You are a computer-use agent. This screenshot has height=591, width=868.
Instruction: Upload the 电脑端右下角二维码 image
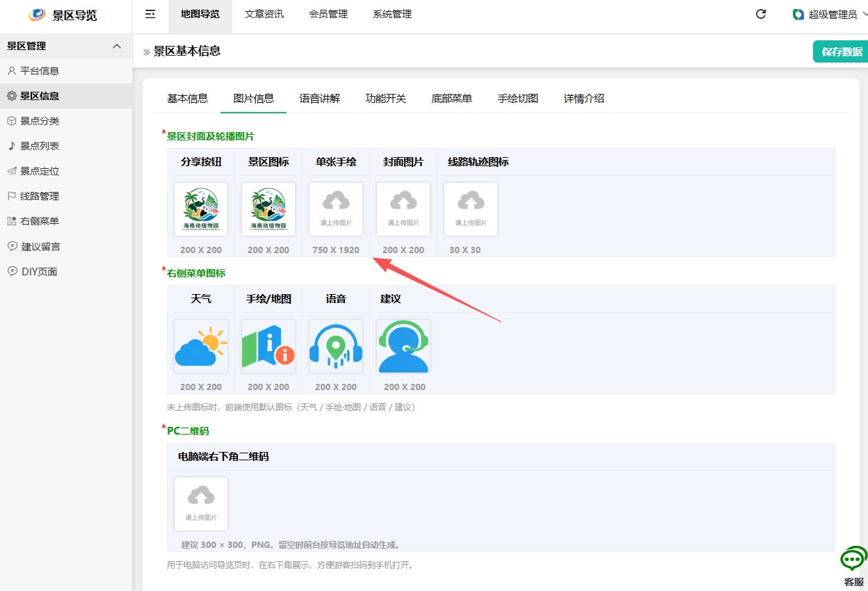coord(201,504)
